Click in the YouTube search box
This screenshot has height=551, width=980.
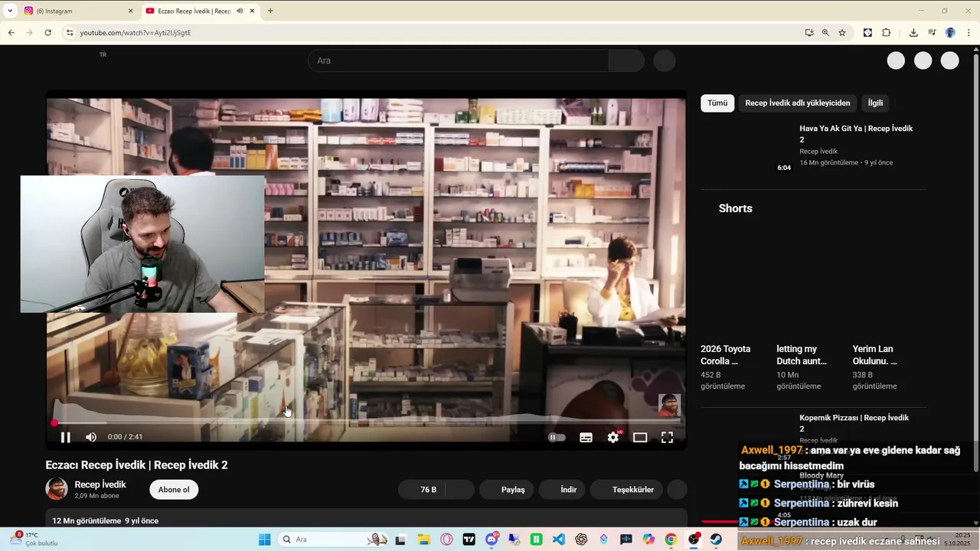pos(458,60)
